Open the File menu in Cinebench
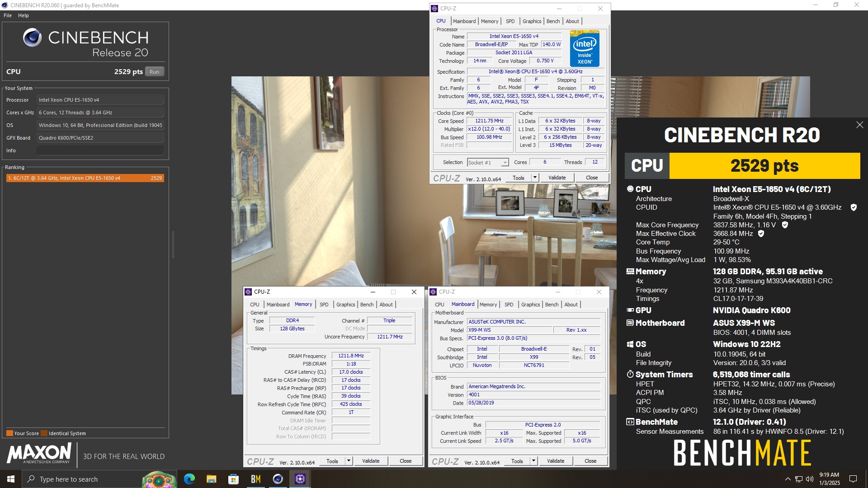The width and height of the screenshot is (868, 488). 8,15
